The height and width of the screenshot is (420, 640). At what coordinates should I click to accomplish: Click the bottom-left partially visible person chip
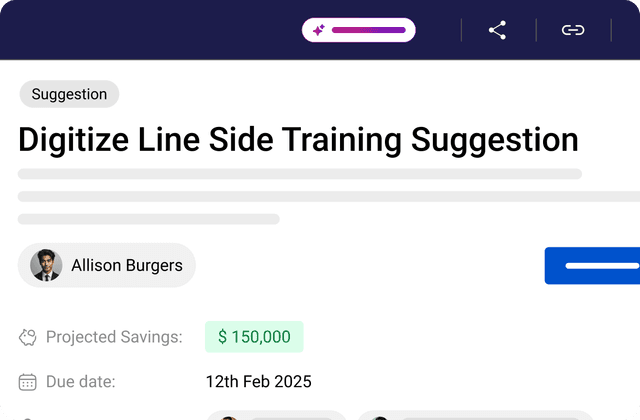coord(276,415)
